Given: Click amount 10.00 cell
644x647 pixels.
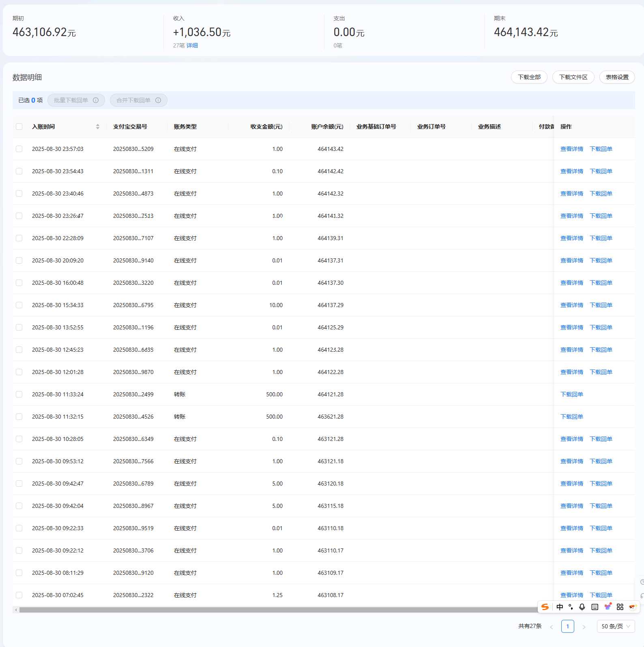Looking at the screenshot, I should coord(276,305).
